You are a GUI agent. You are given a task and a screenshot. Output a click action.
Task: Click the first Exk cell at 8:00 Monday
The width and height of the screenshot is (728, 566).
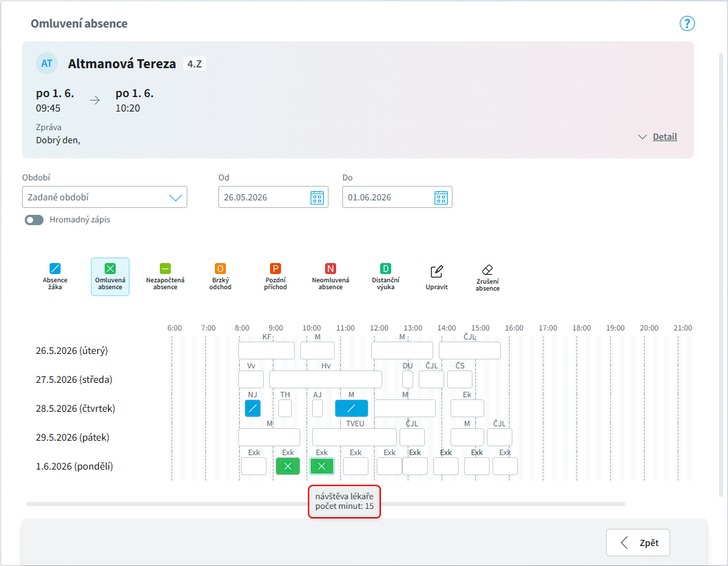click(253, 466)
